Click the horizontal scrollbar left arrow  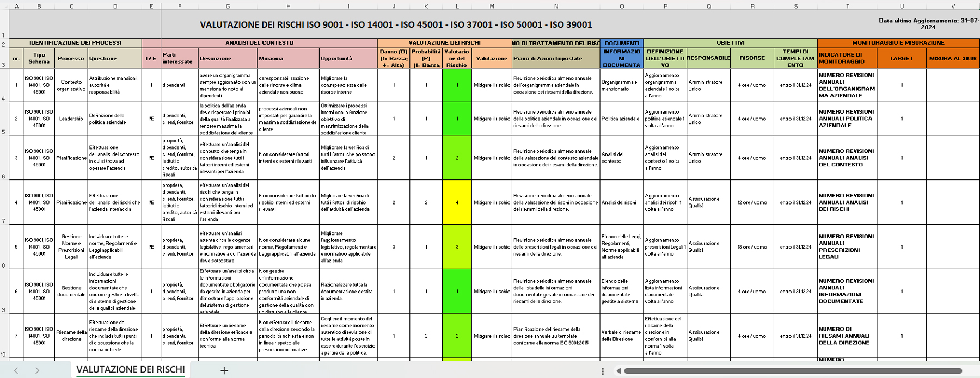[618, 371]
